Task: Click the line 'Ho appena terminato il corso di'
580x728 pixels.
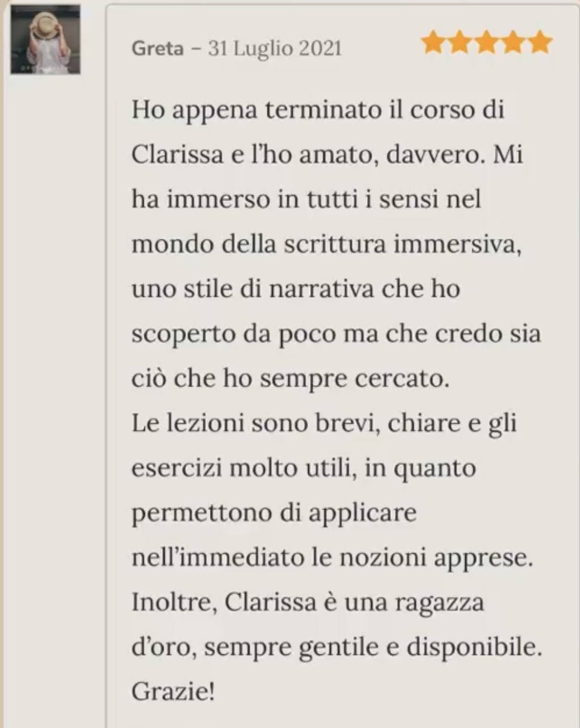Action: 318,109
